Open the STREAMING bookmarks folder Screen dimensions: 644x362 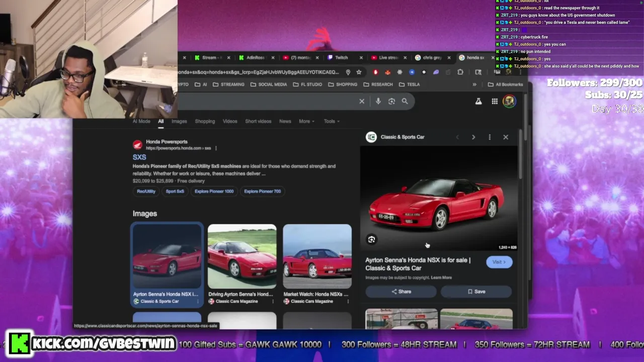(228, 84)
